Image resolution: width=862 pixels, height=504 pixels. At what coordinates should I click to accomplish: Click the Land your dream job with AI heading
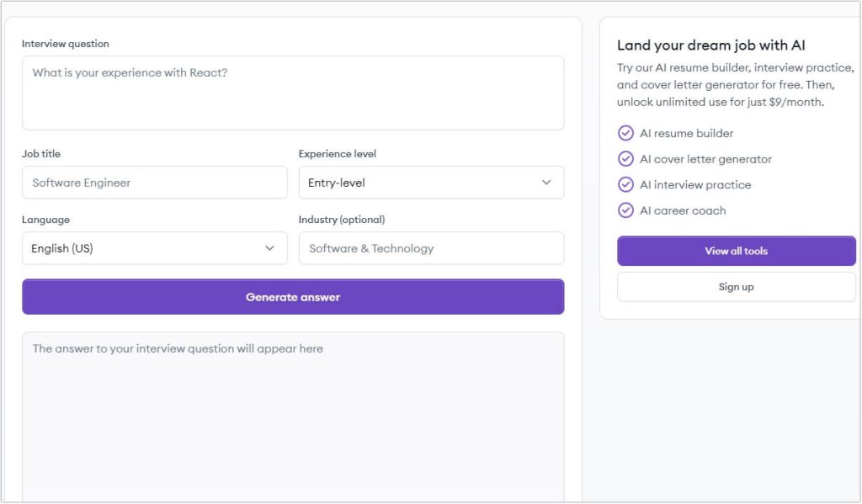(x=711, y=45)
